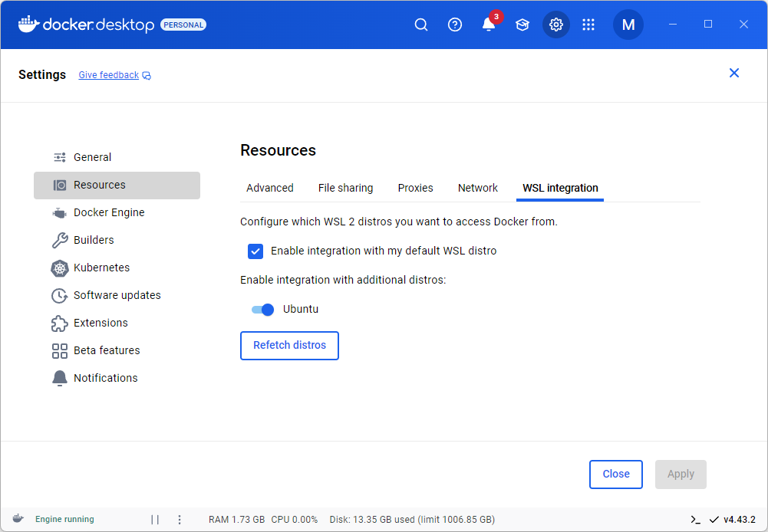The height and width of the screenshot is (532, 768).
Task: Click the help question mark icon
Action: tap(455, 25)
